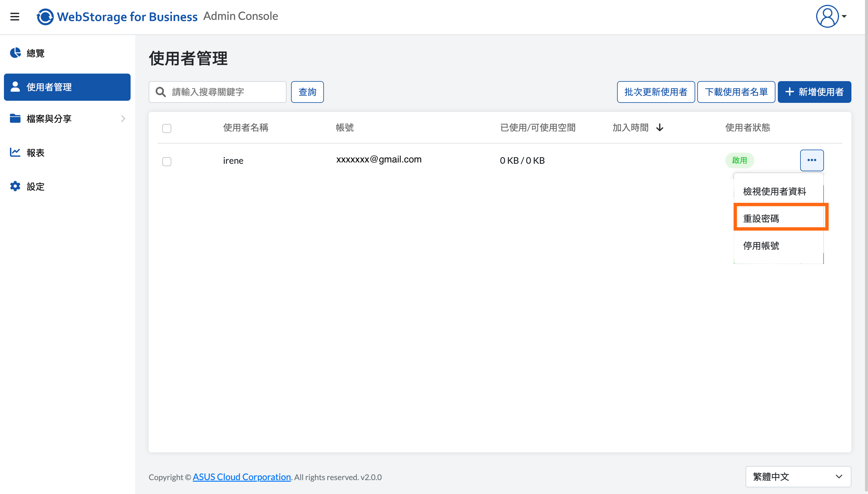
Task: Click the 查詢 query button
Action: (307, 92)
